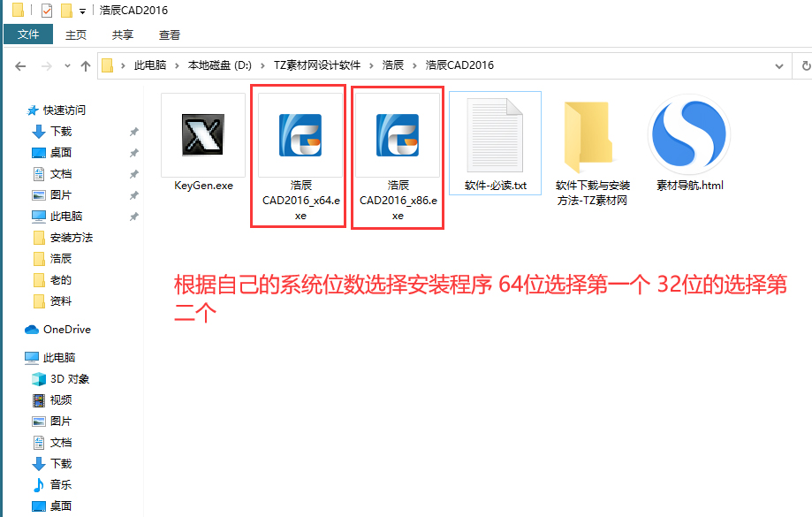This screenshot has width=812, height=517.
Task: Open the quick access toolbar customize dropdown
Action: tap(82, 11)
